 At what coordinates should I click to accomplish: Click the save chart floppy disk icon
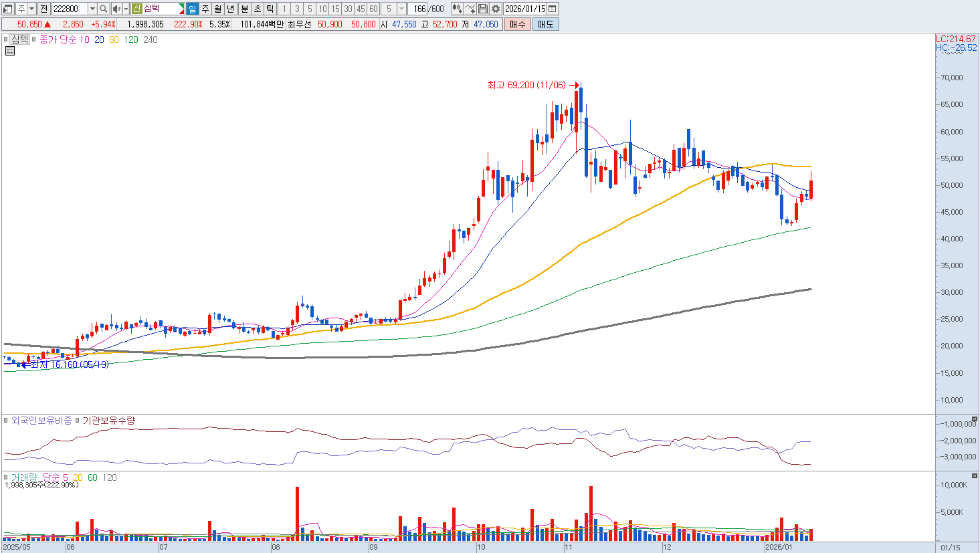(483, 9)
